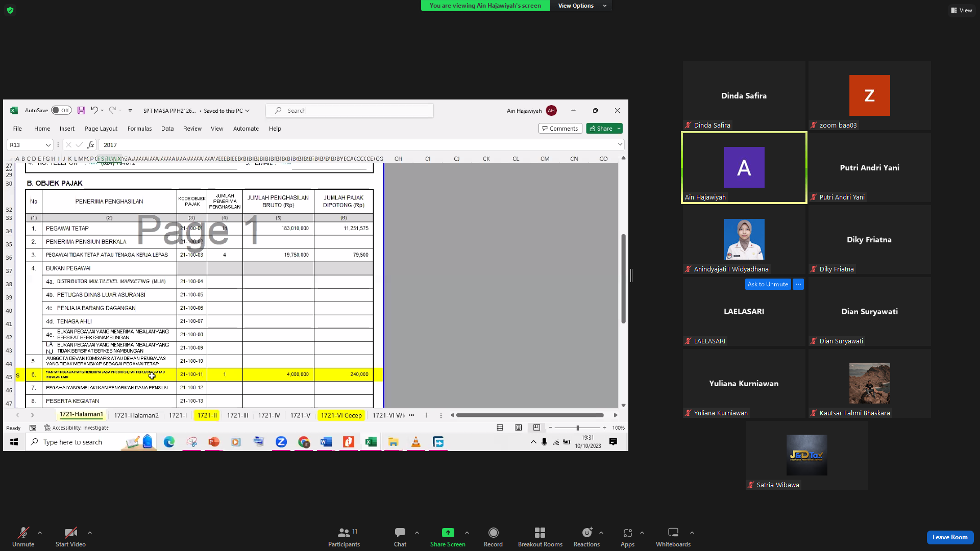This screenshot has width=980, height=551.
Task: Click Macro recording icon in status bar
Action: coord(33,428)
